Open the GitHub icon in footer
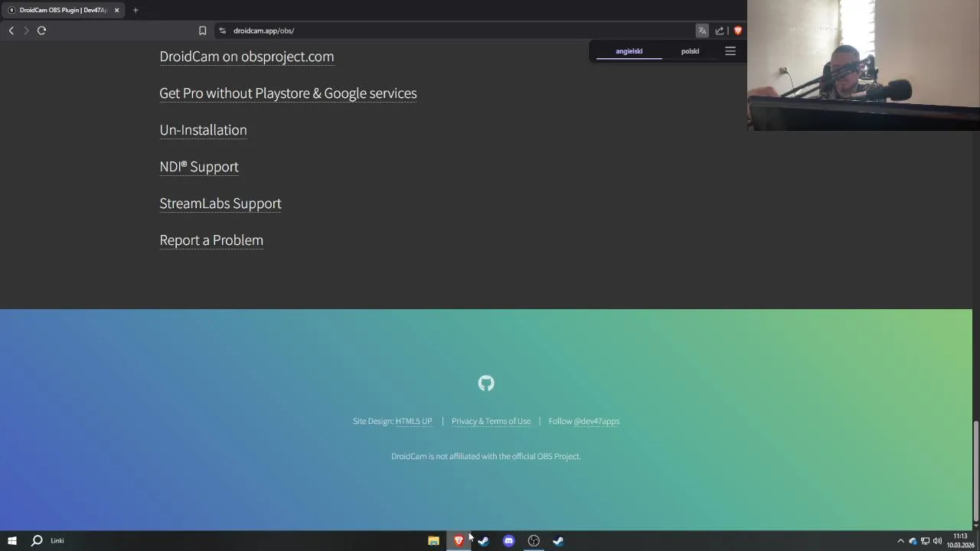The height and width of the screenshot is (551, 980). pyautogui.click(x=486, y=383)
